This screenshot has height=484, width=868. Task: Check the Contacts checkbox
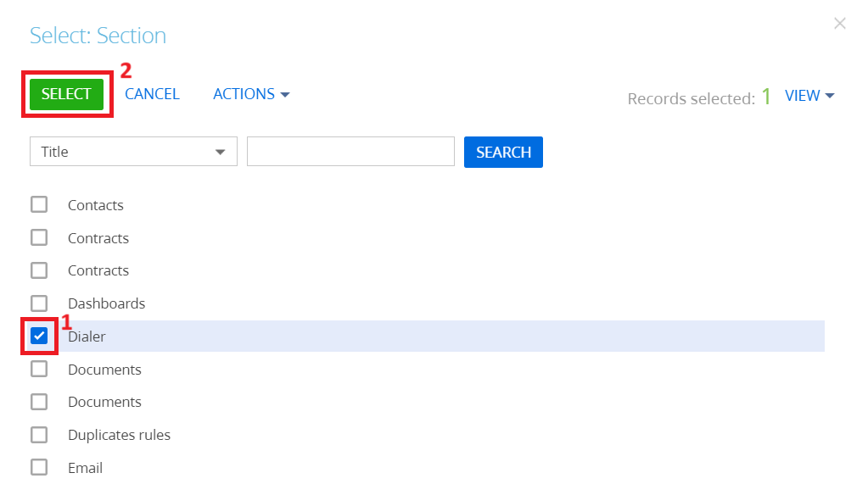point(39,204)
